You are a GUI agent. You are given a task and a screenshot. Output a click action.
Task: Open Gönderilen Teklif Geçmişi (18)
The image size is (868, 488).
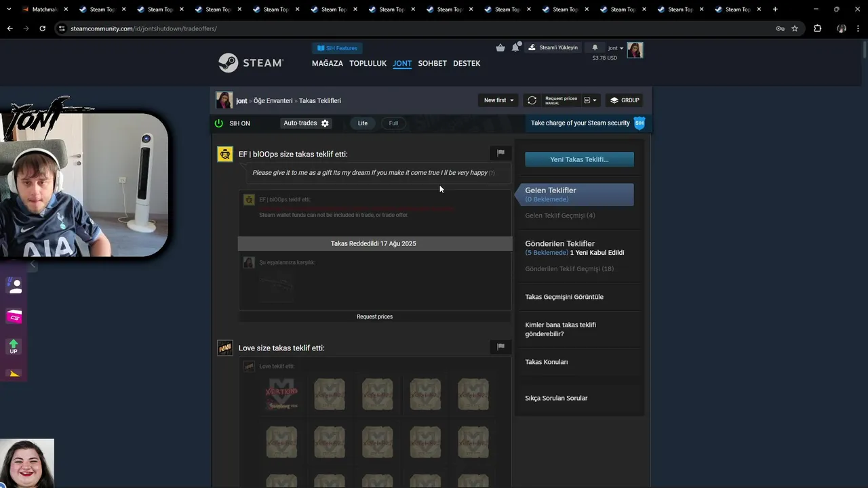click(570, 269)
